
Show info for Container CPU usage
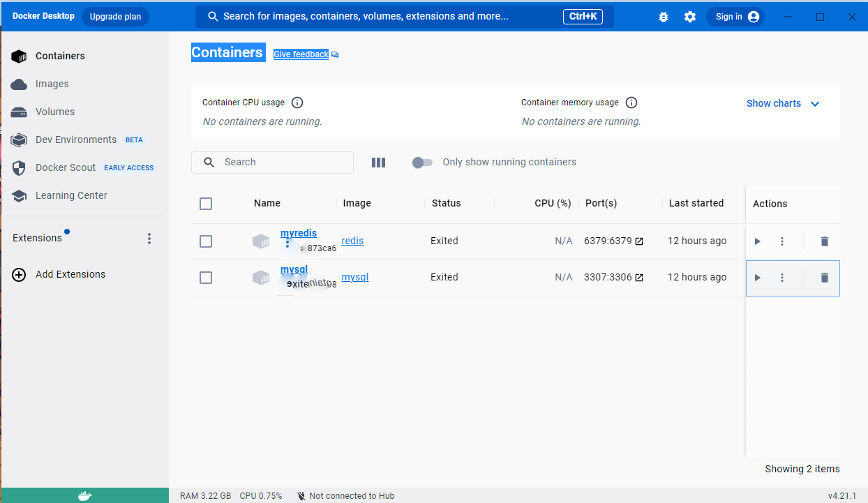297,103
